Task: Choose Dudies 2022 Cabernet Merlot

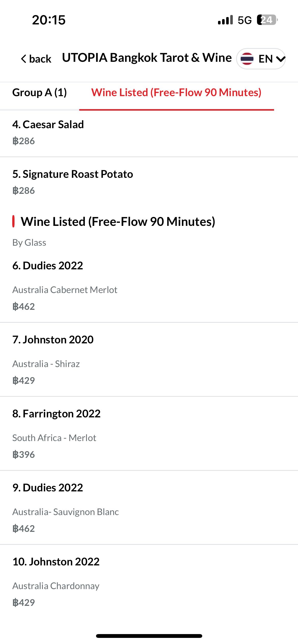Action: [48, 266]
